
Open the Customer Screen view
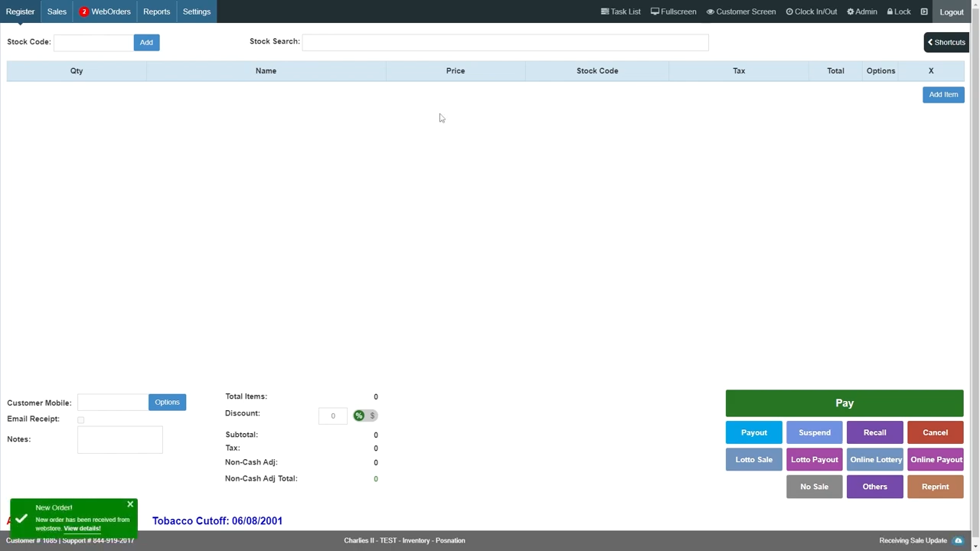740,11
